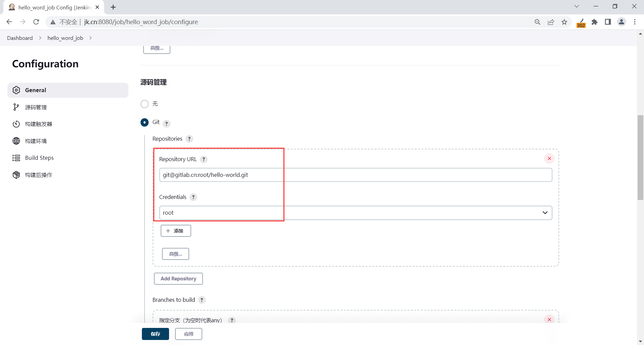Bookmark this page with star icon
This screenshot has height=345, width=644.
[x=565, y=22]
